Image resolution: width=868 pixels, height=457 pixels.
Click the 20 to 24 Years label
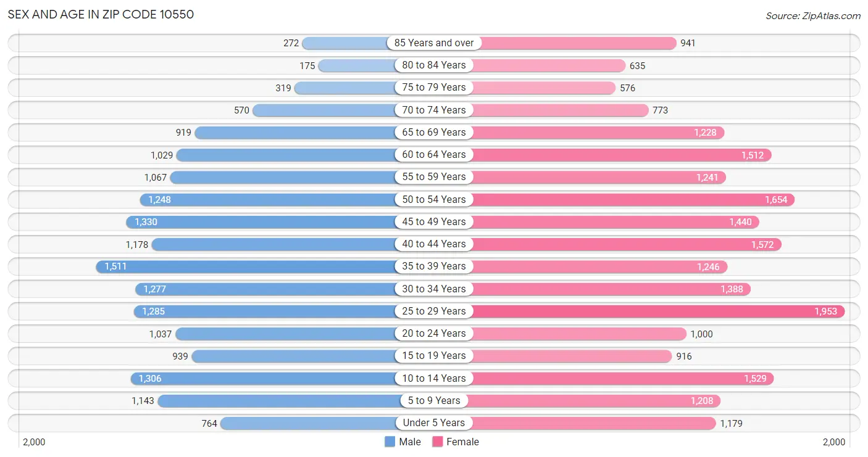(x=434, y=334)
